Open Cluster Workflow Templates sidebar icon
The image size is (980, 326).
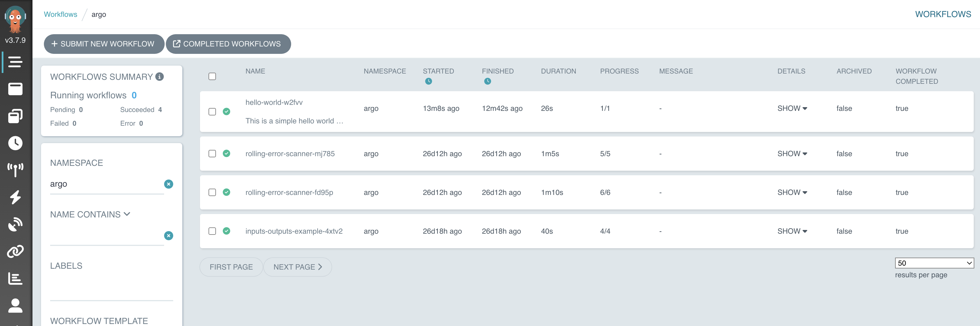pos(15,116)
